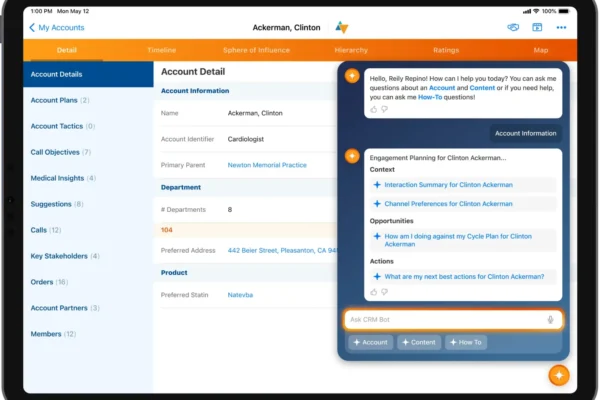The image size is (600, 400).
Task: Open the Map tab
Action: click(541, 50)
